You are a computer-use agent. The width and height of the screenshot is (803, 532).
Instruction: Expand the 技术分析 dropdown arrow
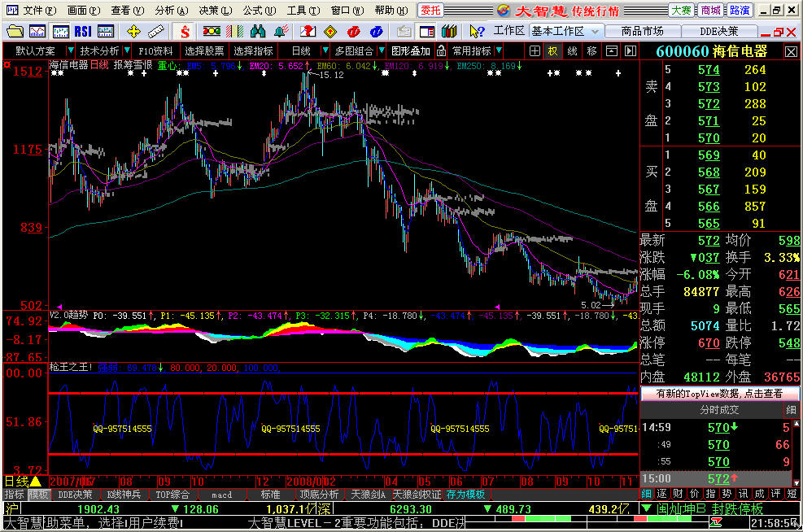point(126,50)
